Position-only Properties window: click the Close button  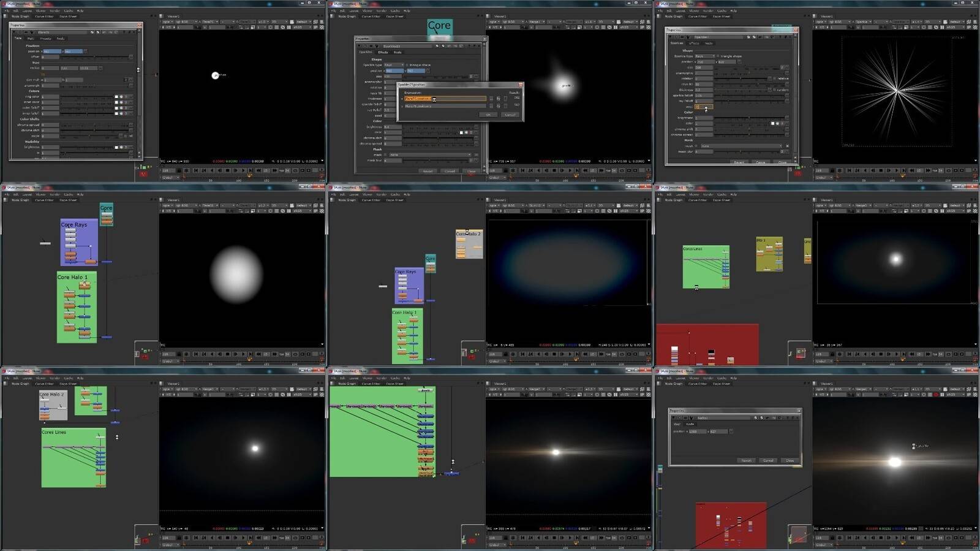(790, 460)
